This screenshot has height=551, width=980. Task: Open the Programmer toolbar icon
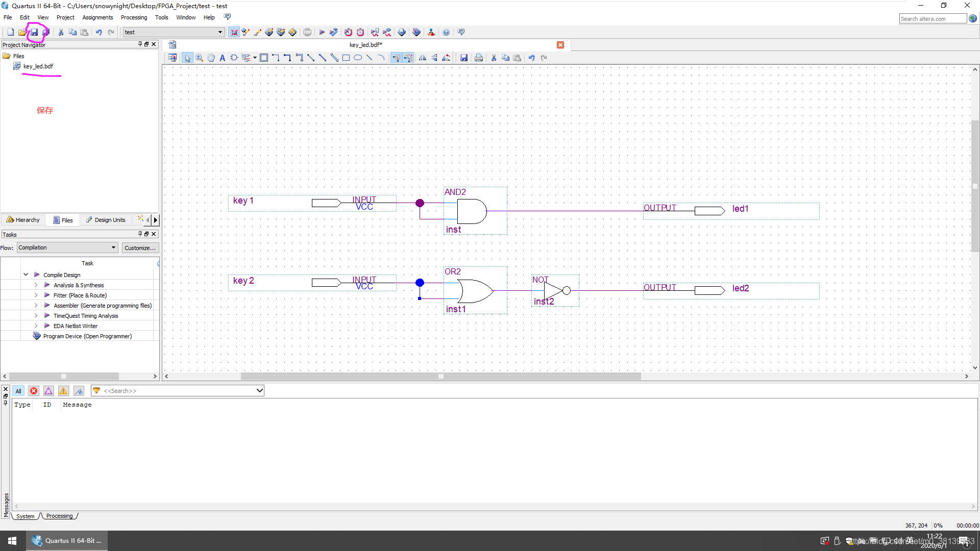click(x=416, y=32)
